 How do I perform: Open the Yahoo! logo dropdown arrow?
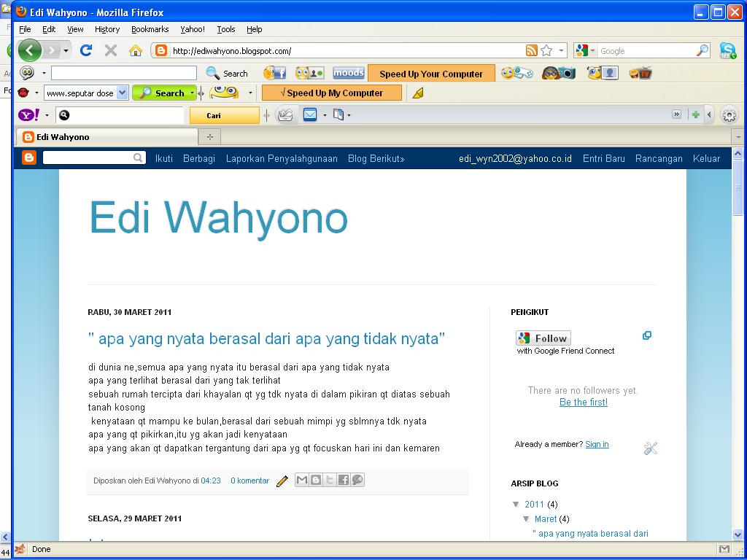pos(47,115)
